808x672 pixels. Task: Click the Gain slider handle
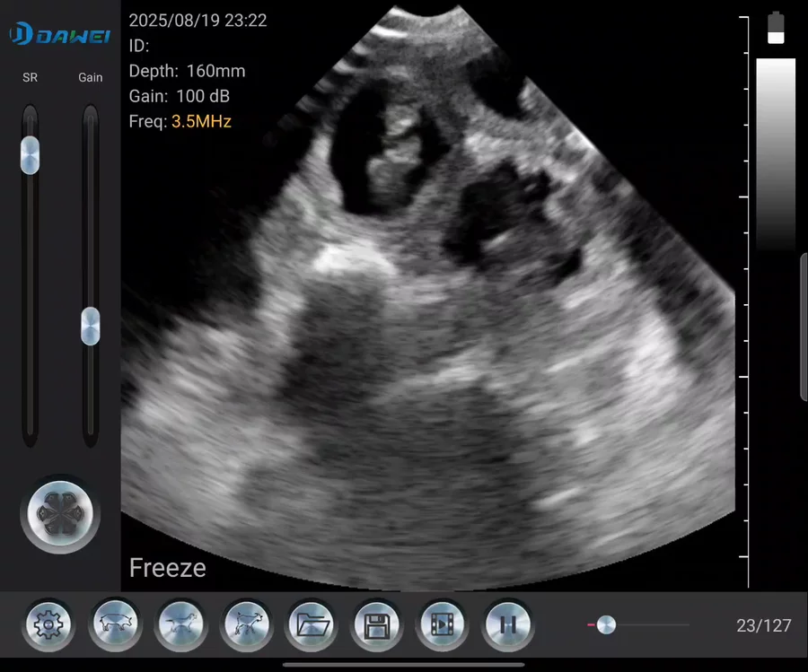(90, 326)
